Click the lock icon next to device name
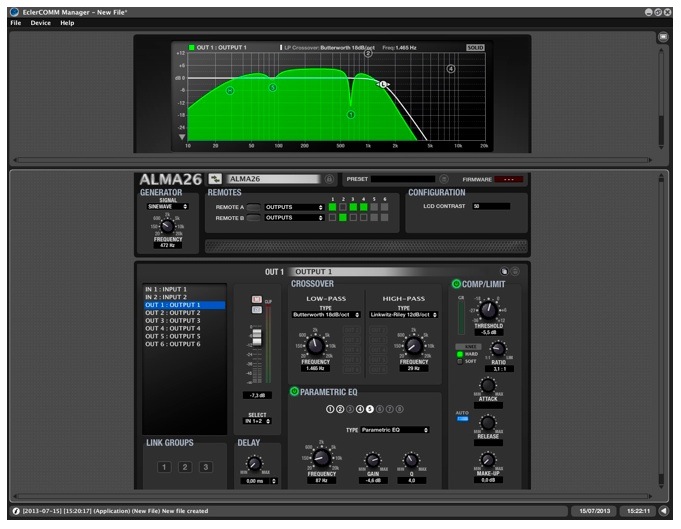This screenshot has width=681, height=529. click(x=330, y=179)
